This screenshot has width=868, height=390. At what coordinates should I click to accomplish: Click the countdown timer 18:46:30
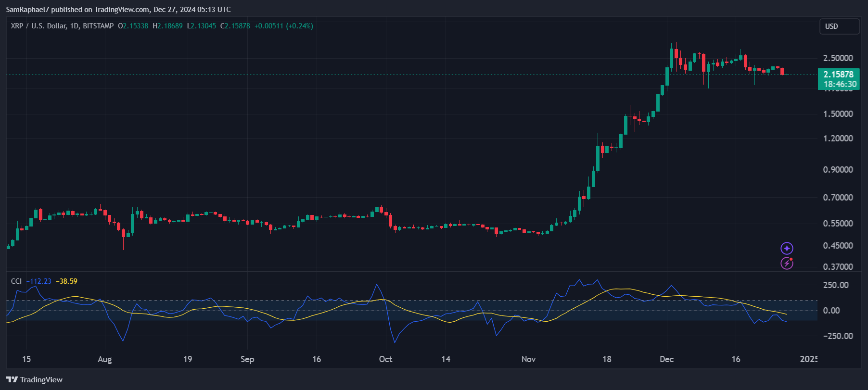(x=840, y=84)
